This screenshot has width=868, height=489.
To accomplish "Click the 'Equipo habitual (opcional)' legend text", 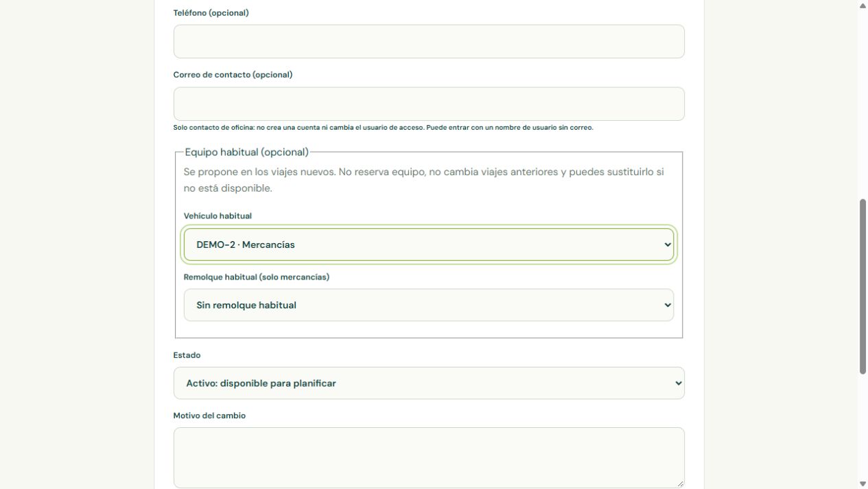I will click(x=247, y=152).
